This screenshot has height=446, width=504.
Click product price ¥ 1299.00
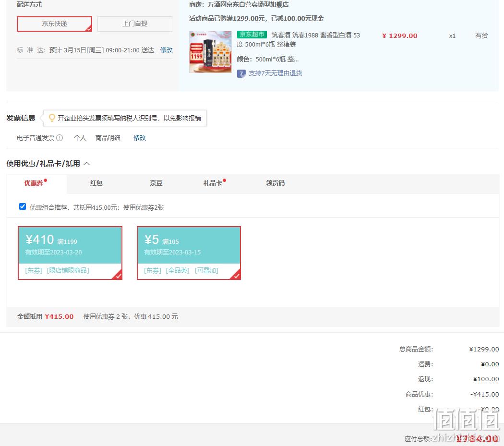[x=399, y=36]
